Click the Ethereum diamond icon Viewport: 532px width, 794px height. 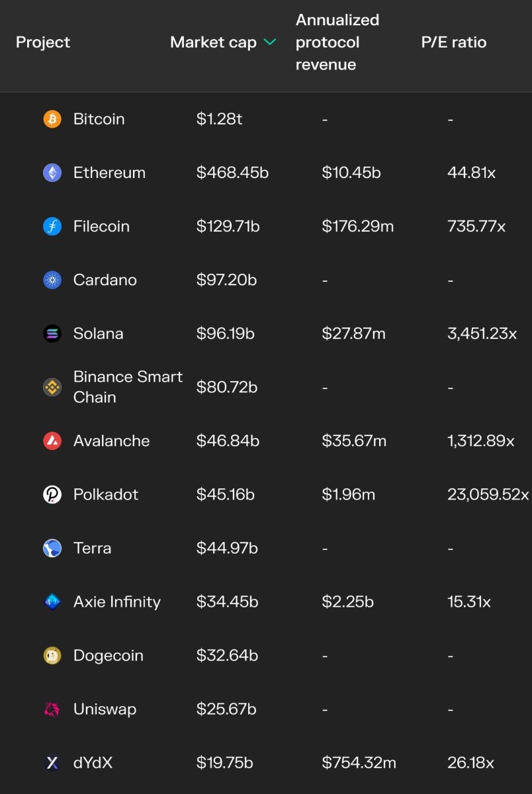[52, 173]
